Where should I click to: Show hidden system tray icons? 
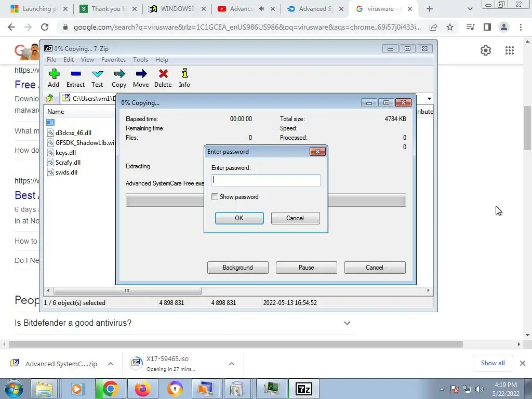pyautogui.click(x=442, y=390)
